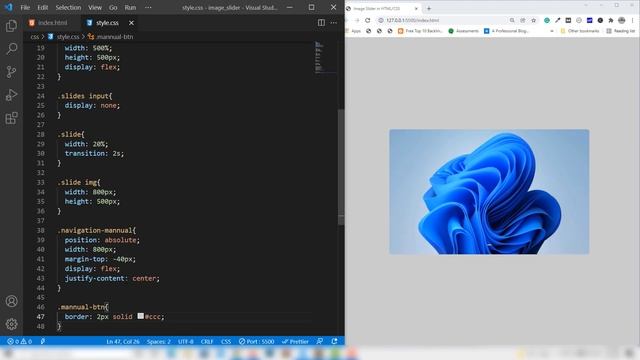Open Source Control view in activity bar
640x360 pixels.
(x=11, y=72)
